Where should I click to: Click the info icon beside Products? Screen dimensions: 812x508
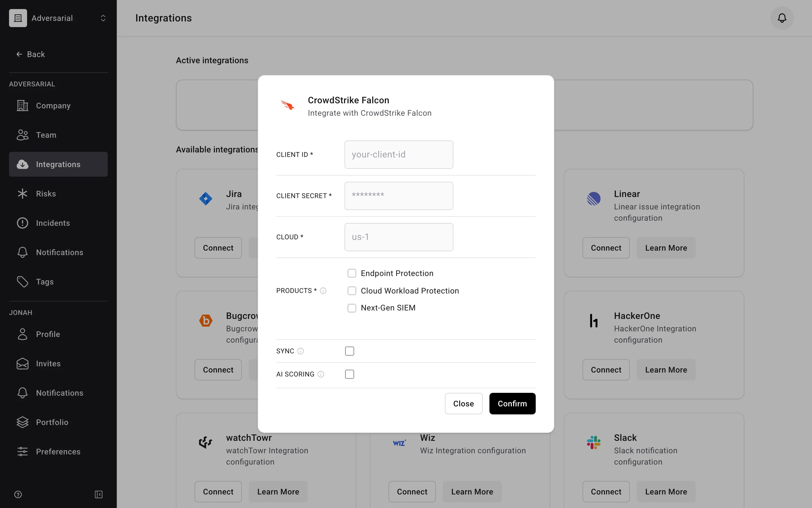tap(323, 291)
